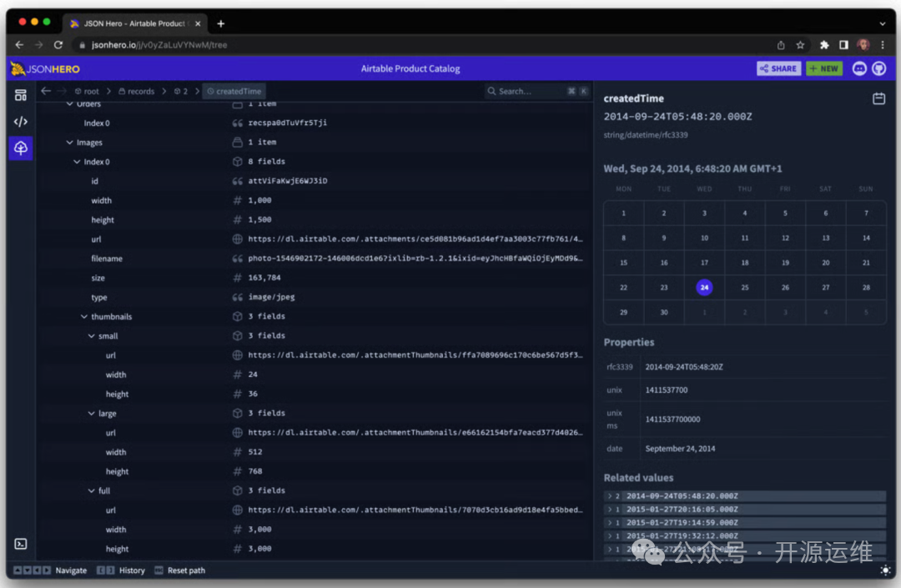This screenshot has width=901, height=588.
Task: Open the column view sidebar icon
Action: 21,95
